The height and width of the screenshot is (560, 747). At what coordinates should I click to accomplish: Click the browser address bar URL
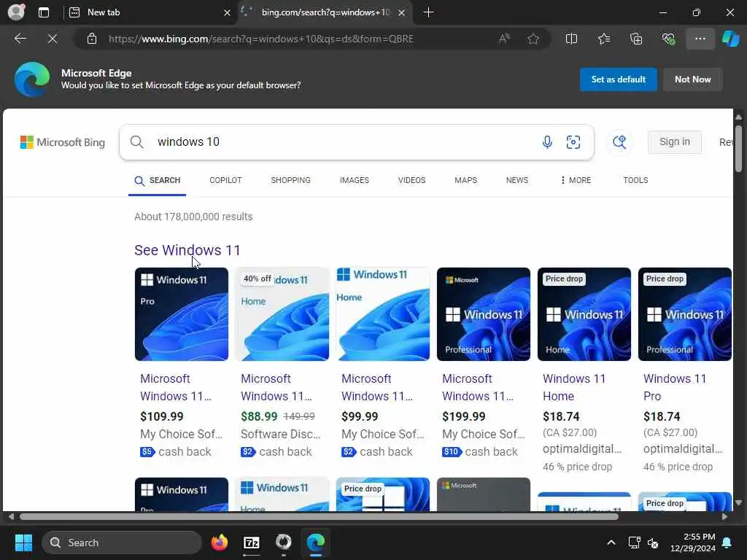[261, 39]
